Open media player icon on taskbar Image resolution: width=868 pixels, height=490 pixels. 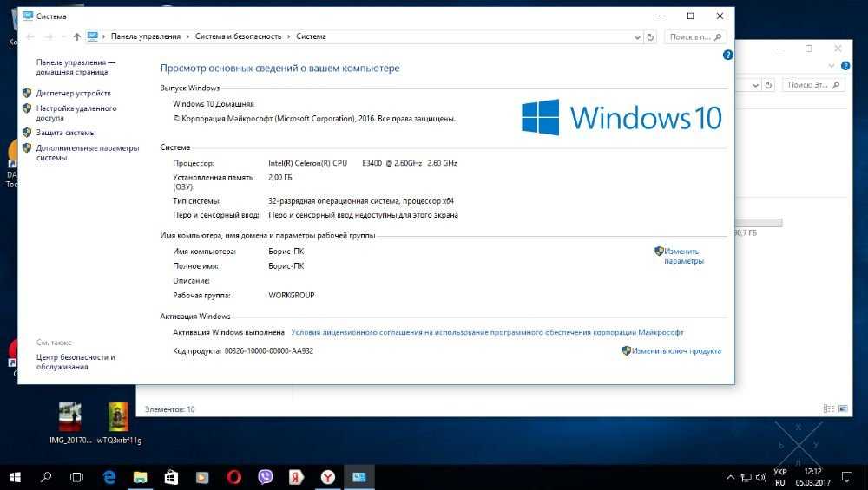[x=202, y=477]
